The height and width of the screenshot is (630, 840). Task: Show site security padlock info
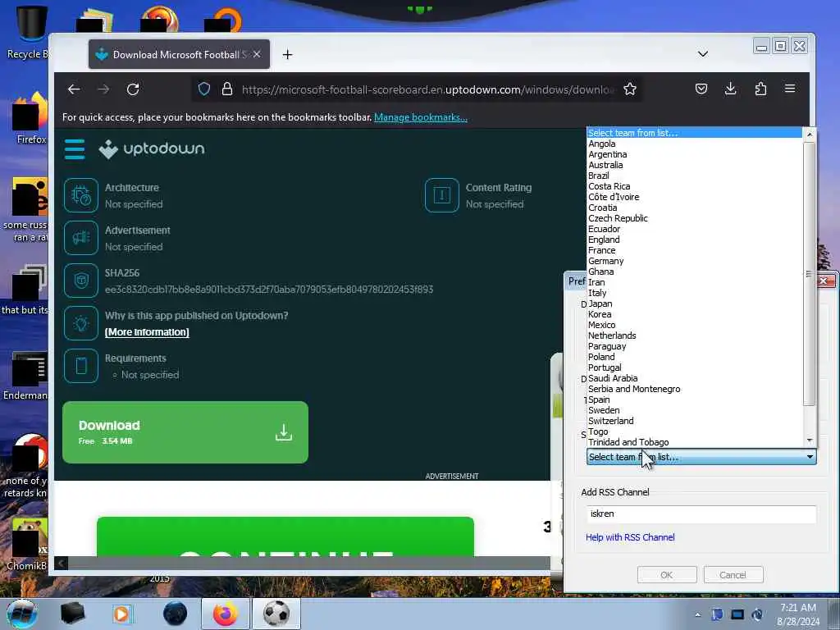pos(227,89)
